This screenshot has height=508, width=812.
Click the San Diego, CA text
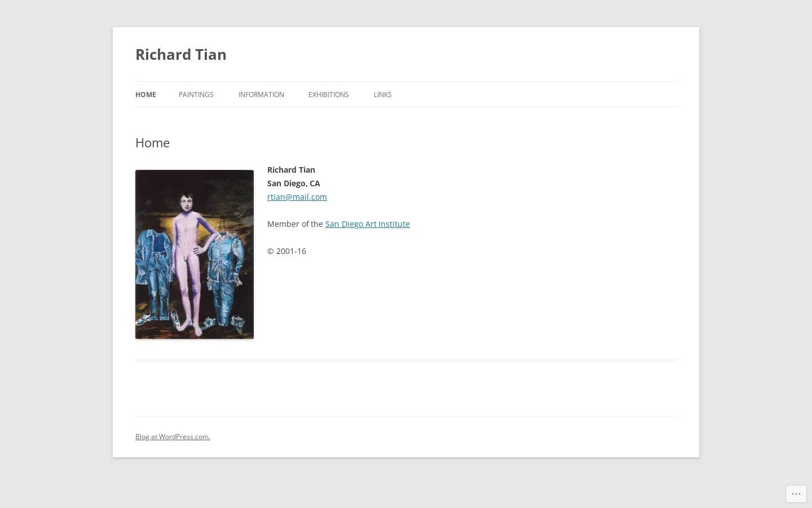[x=294, y=183]
